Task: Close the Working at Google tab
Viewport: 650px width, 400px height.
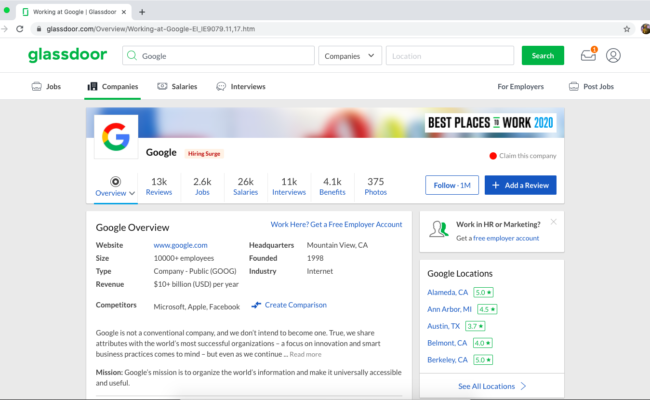Action: coord(124,12)
